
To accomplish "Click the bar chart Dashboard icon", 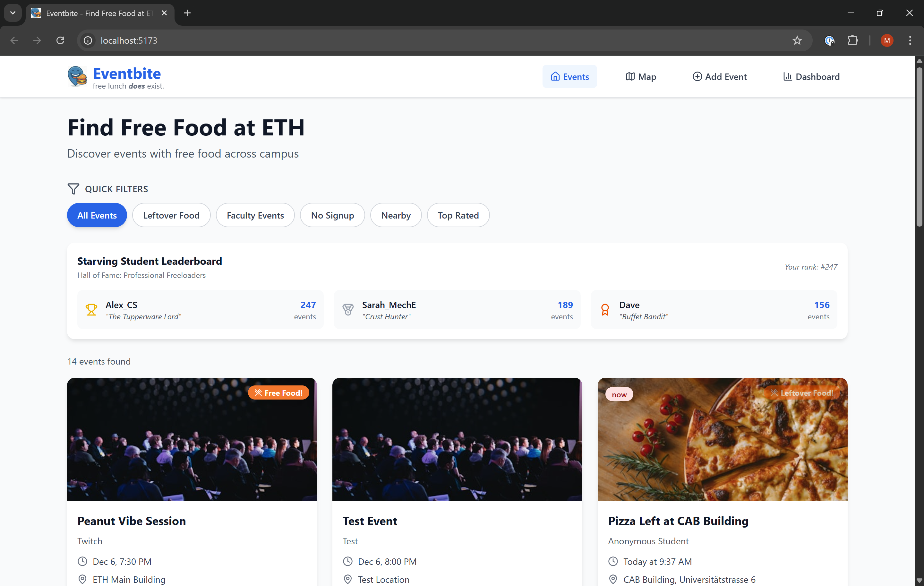I will pyautogui.click(x=787, y=76).
